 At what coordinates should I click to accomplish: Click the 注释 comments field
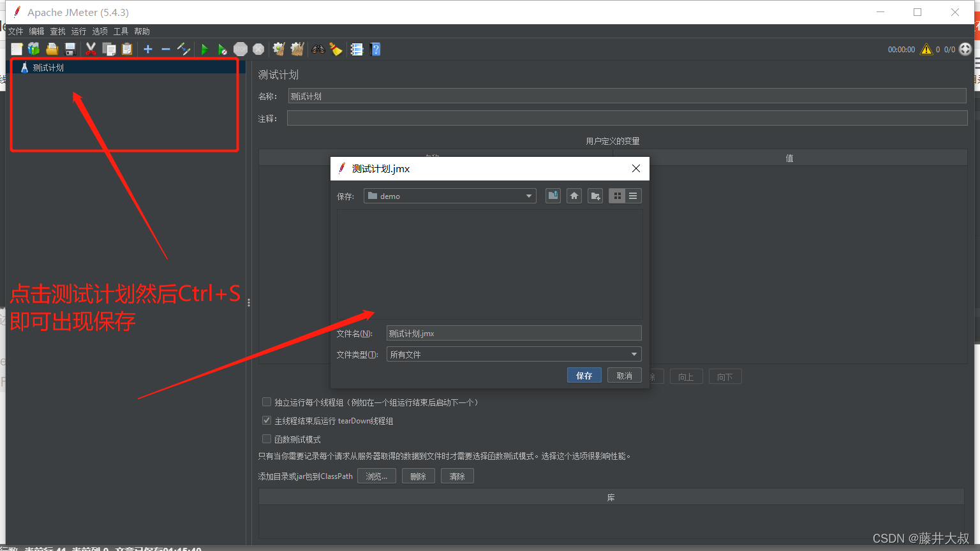(x=627, y=118)
